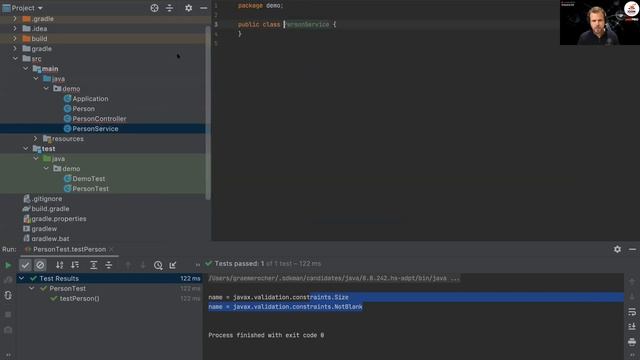This screenshot has height=360, width=640.
Task: Click the print console output icon
Action: pos(632,342)
